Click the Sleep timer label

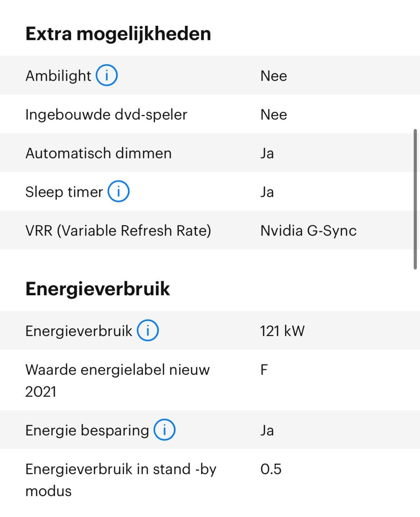tap(64, 192)
